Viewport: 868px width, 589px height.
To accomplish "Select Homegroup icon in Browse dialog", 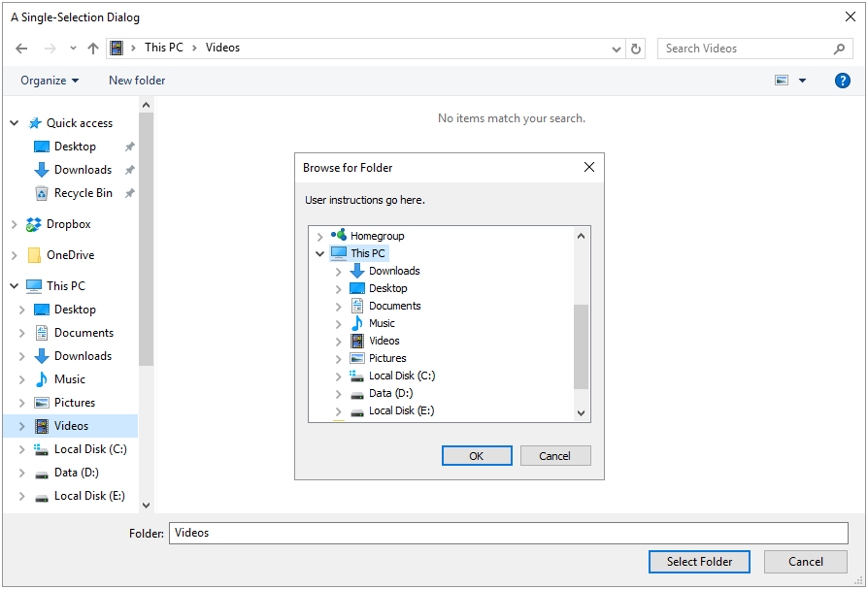I will [339, 235].
